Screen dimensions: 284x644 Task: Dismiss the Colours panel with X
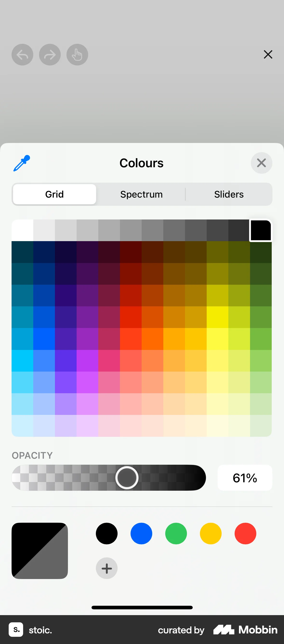point(261,163)
